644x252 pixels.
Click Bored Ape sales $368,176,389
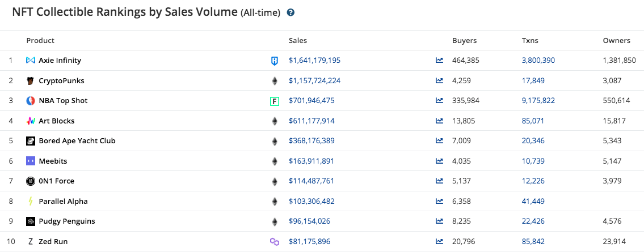point(312,140)
